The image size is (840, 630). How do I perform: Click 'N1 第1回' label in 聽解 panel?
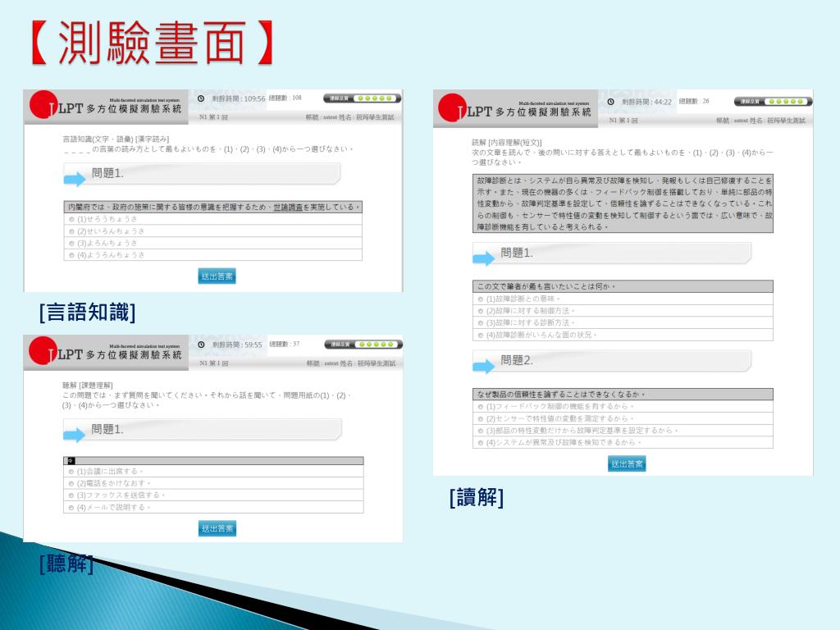[214, 363]
